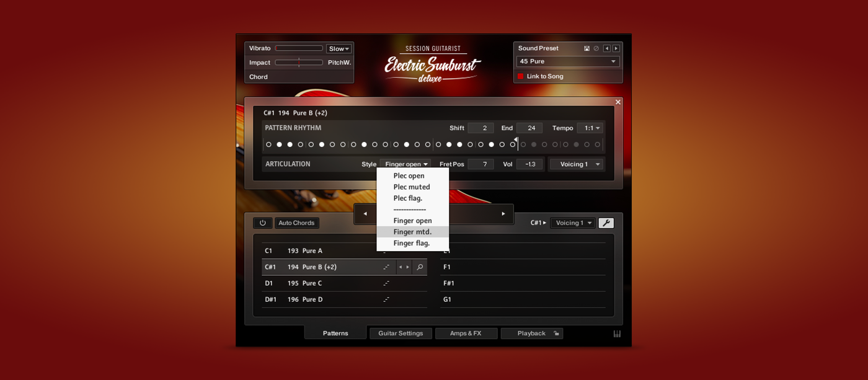Toggle first step in Pattern Rhythm
Image resolution: width=868 pixels, height=380 pixels.
[x=268, y=144]
